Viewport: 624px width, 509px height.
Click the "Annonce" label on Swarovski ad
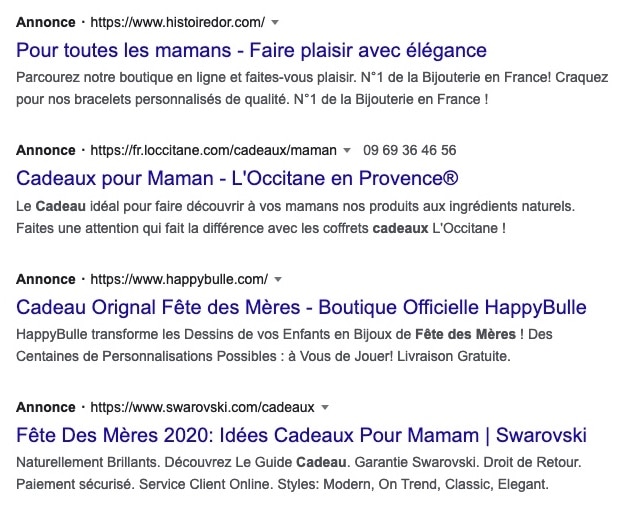click(46, 407)
